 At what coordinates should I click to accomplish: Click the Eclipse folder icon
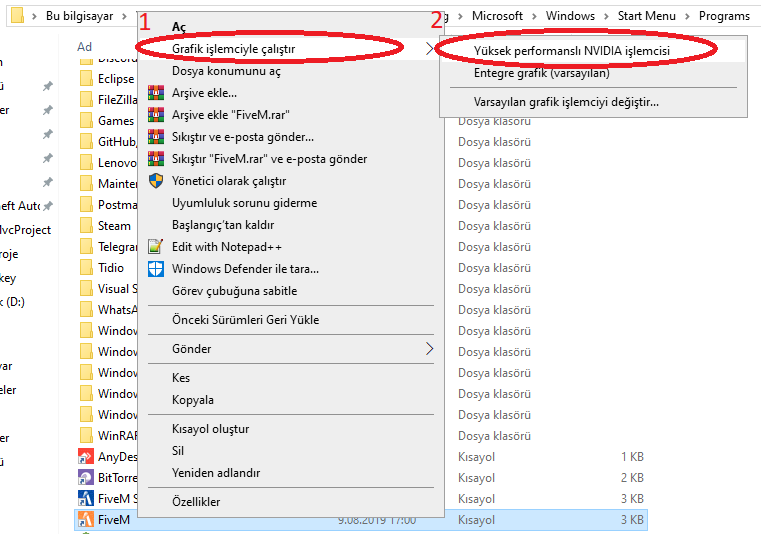click(86, 79)
